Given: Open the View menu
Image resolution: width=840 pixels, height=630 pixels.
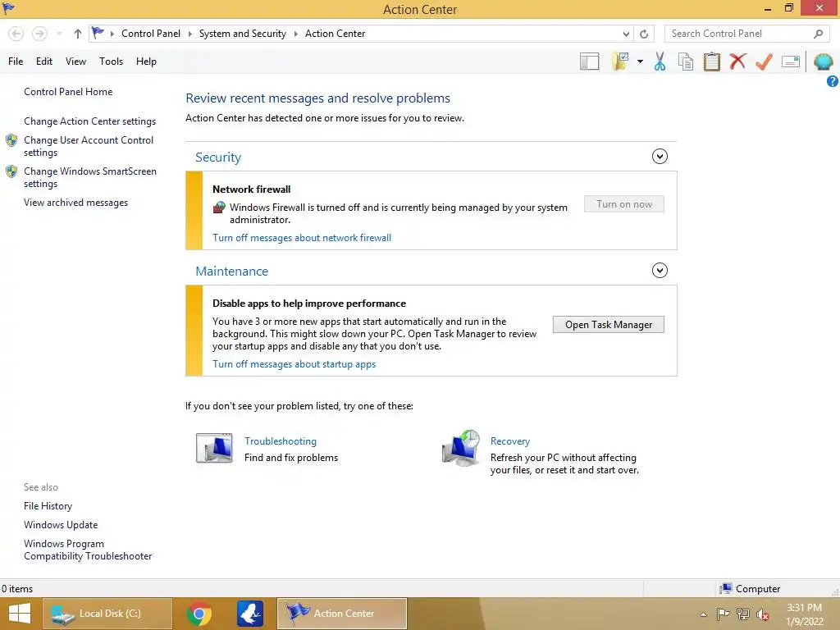Looking at the screenshot, I should [75, 62].
